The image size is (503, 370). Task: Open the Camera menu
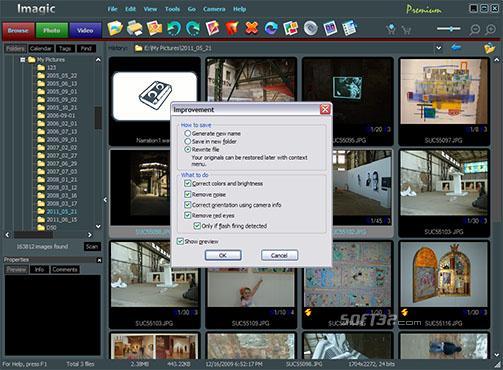[x=214, y=9]
